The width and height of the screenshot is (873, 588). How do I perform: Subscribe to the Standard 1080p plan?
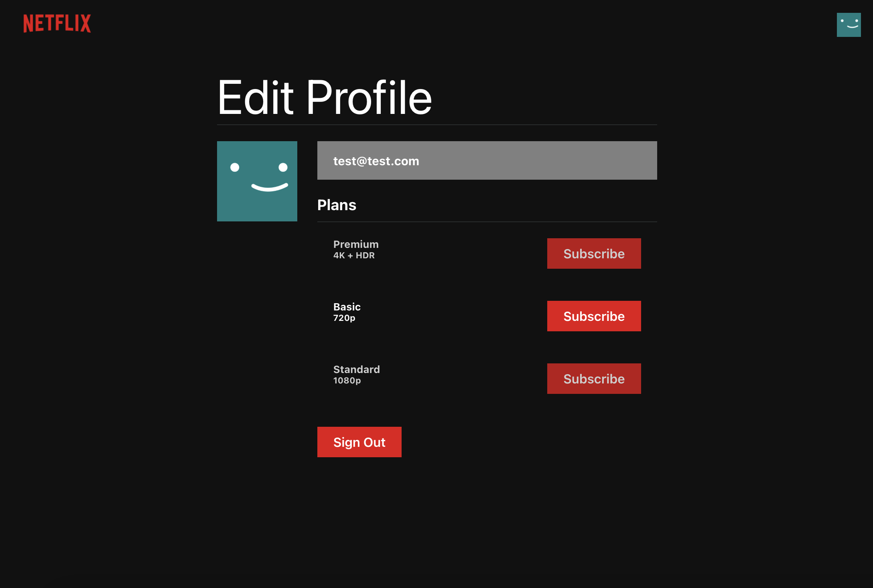[594, 378]
